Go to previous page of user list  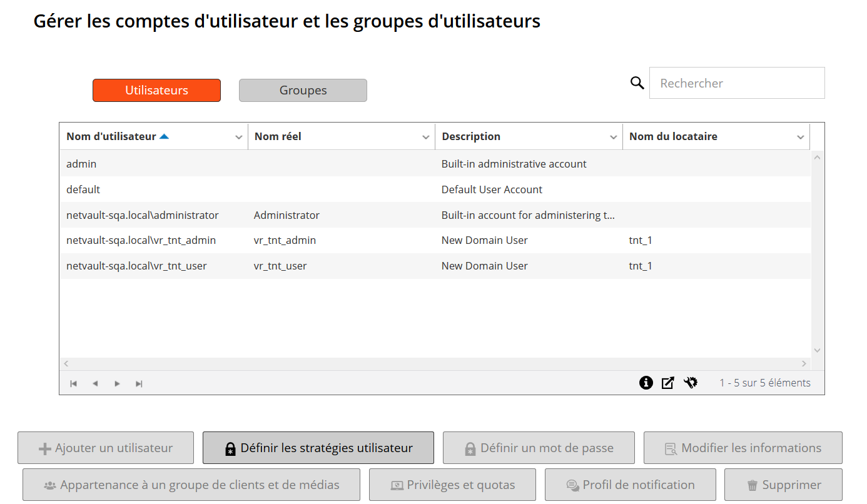point(95,383)
